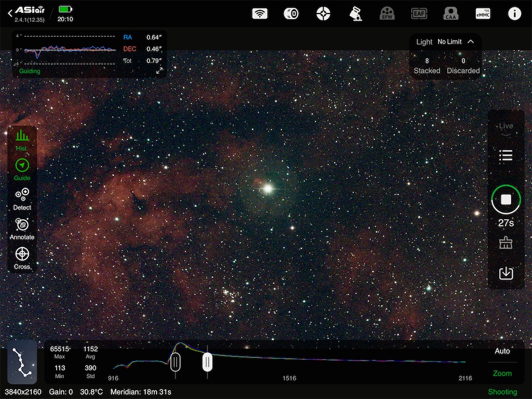Open the Live mode selector
This screenshot has height=399, width=532.
(x=506, y=129)
